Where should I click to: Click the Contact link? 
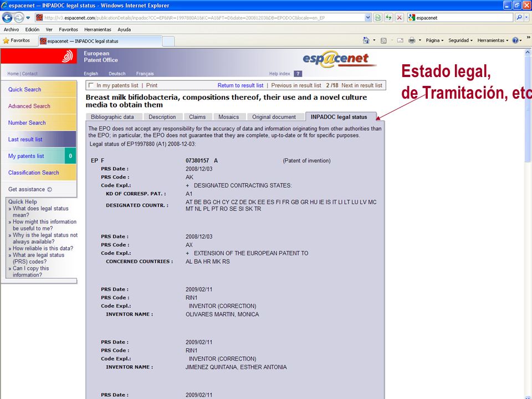coord(30,74)
